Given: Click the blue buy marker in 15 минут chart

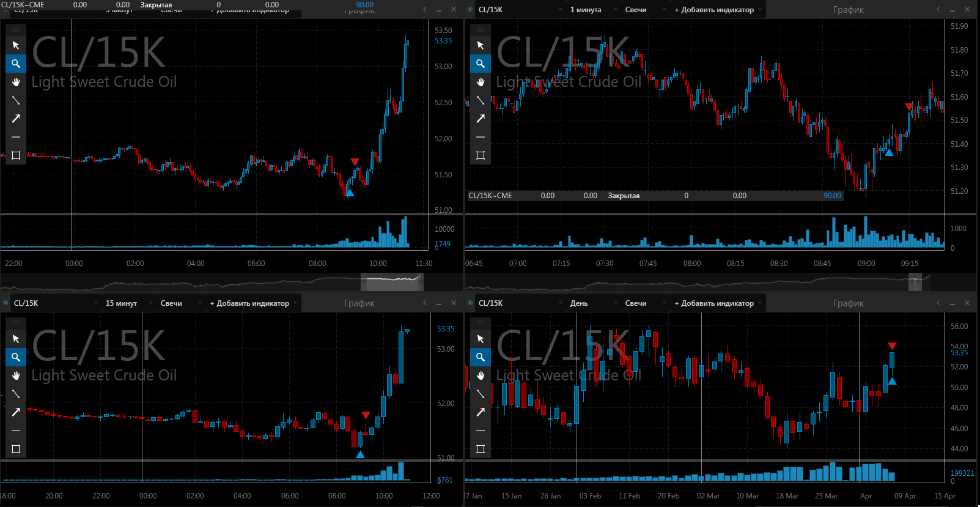Looking at the screenshot, I should 360,454.
